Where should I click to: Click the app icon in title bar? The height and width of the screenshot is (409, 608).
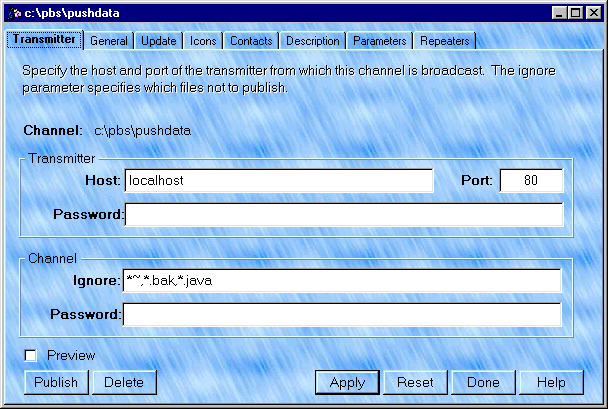(x=14, y=13)
